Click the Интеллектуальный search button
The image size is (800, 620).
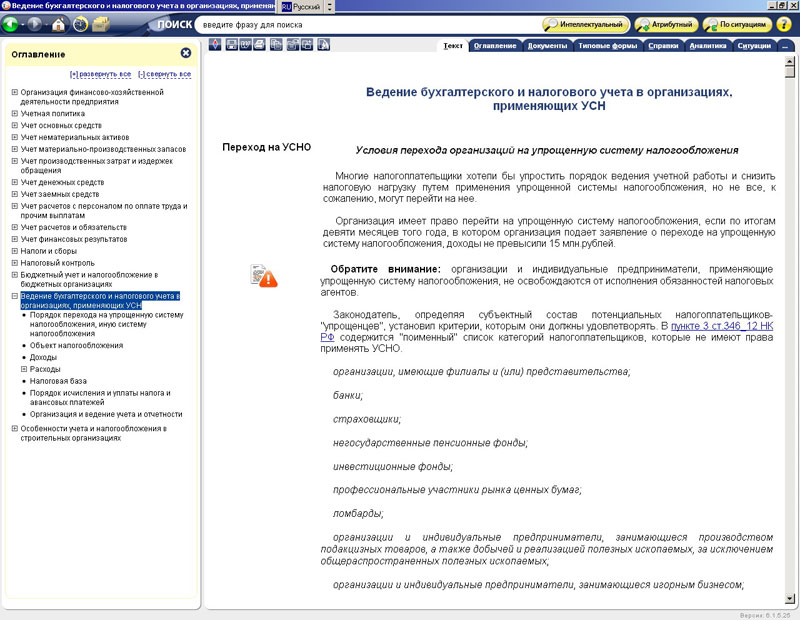pyautogui.click(x=586, y=24)
